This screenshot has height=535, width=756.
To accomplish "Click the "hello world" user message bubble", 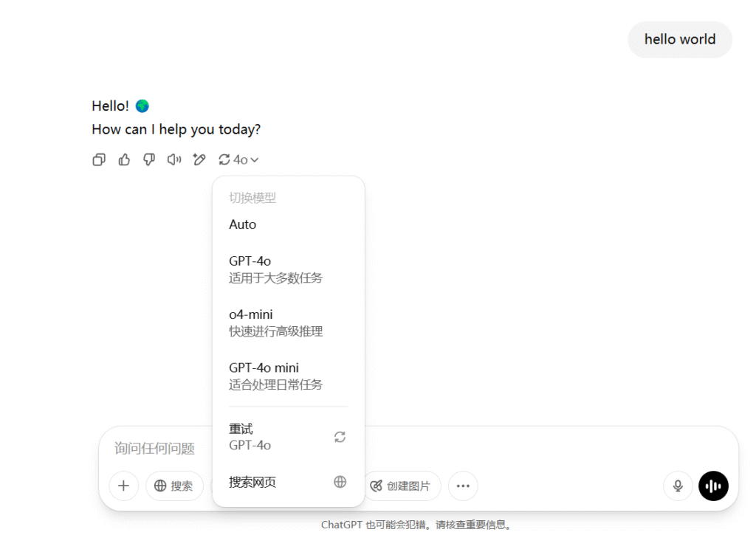I will [680, 40].
